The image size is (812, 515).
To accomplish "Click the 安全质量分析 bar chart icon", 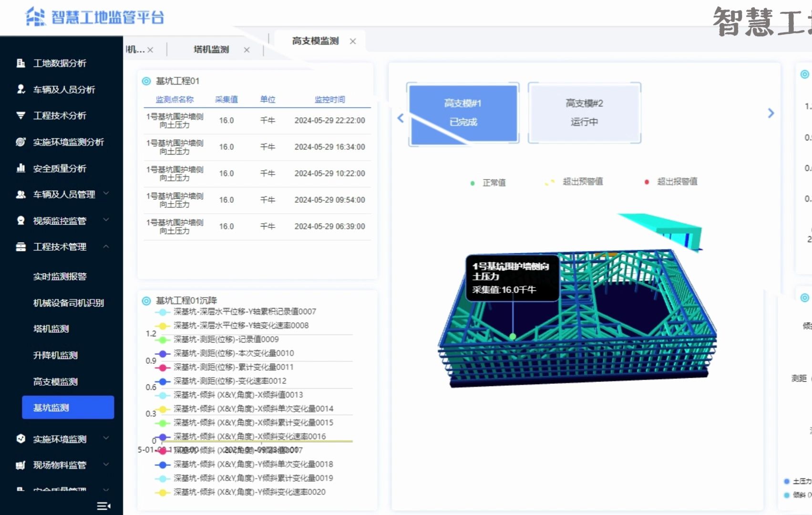I will tap(21, 168).
